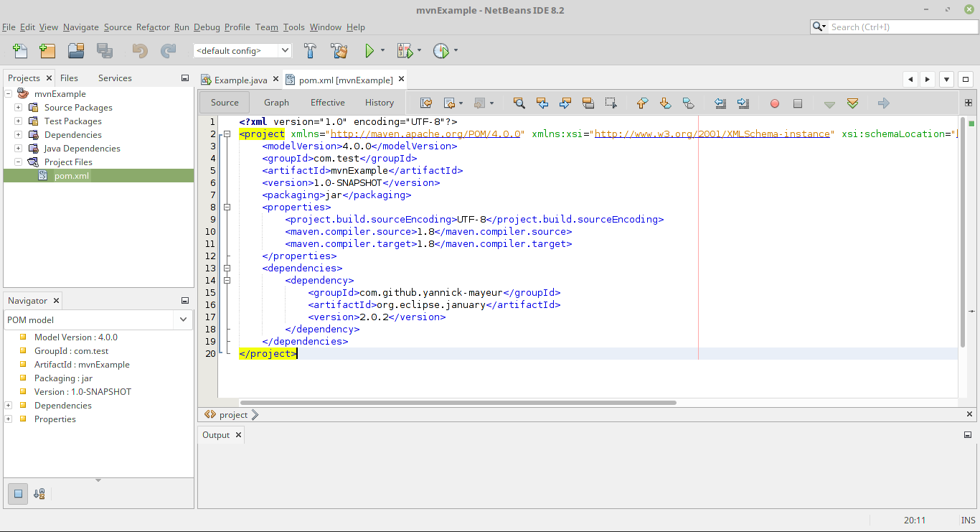The width and height of the screenshot is (980, 532).
Task: Click Find Next Occurrence icon
Action: 565,103
